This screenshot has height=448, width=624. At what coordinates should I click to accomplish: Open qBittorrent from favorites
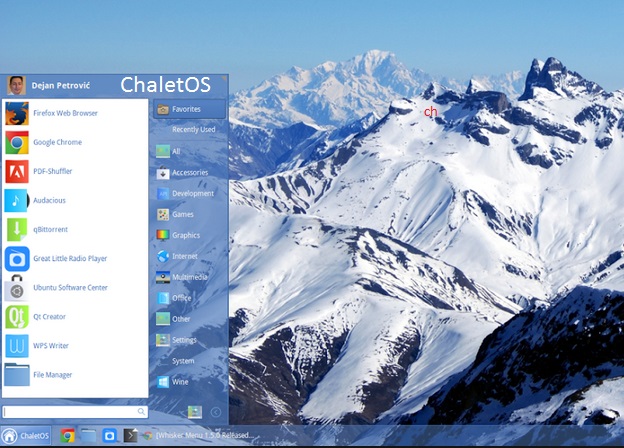tap(75, 230)
